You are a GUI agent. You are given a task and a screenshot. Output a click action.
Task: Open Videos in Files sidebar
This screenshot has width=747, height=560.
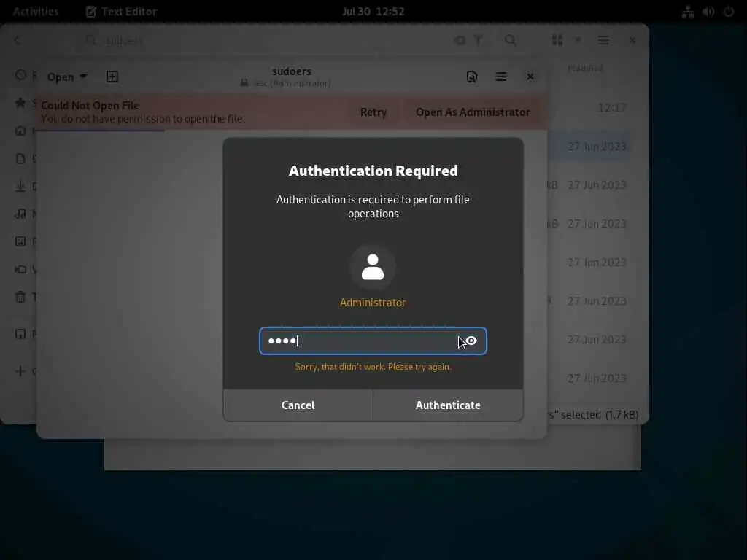(x=20, y=270)
